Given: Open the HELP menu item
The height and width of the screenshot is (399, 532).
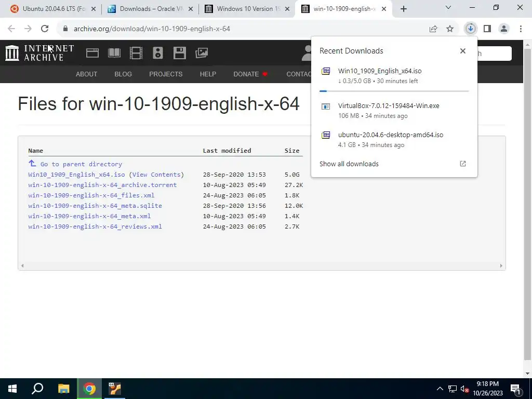Looking at the screenshot, I should pyautogui.click(x=208, y=74).
